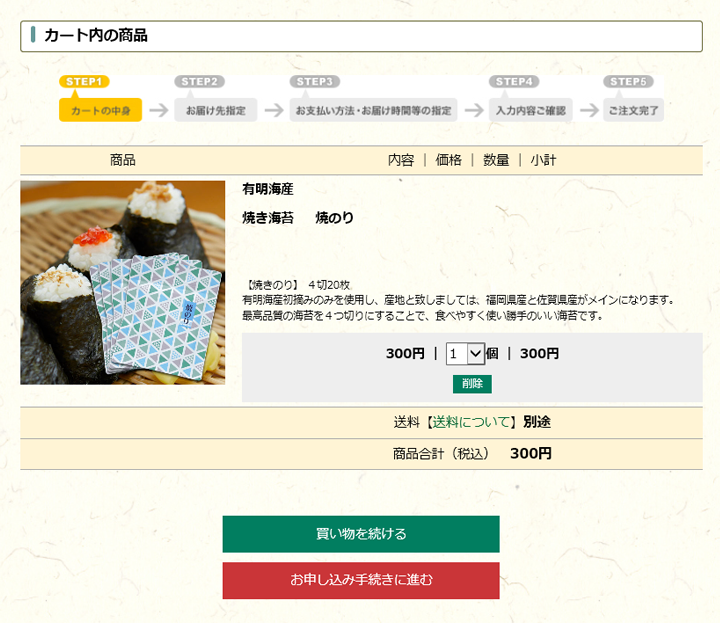Click the arrow after カートの中身
The image size is (720, 623).
tap(158, 110)
